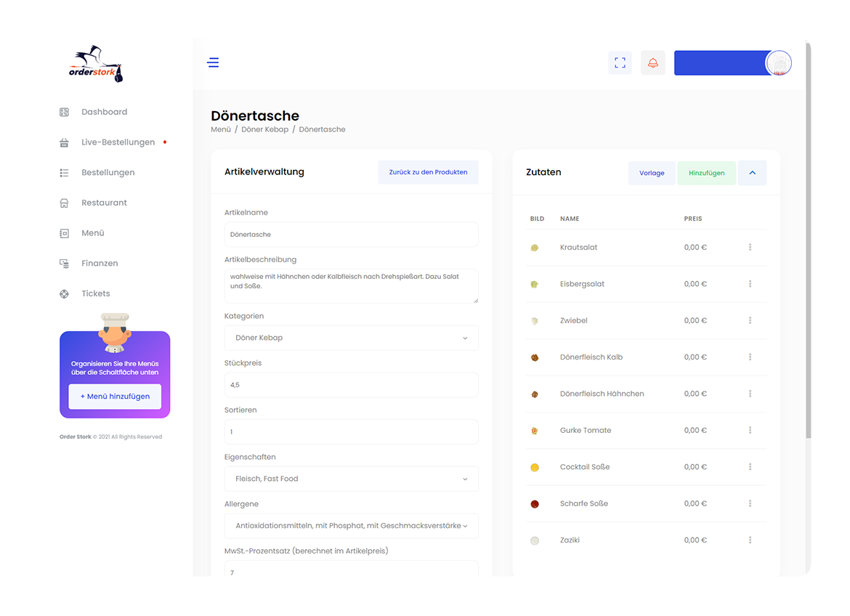Click the user profile avatar

778,63
